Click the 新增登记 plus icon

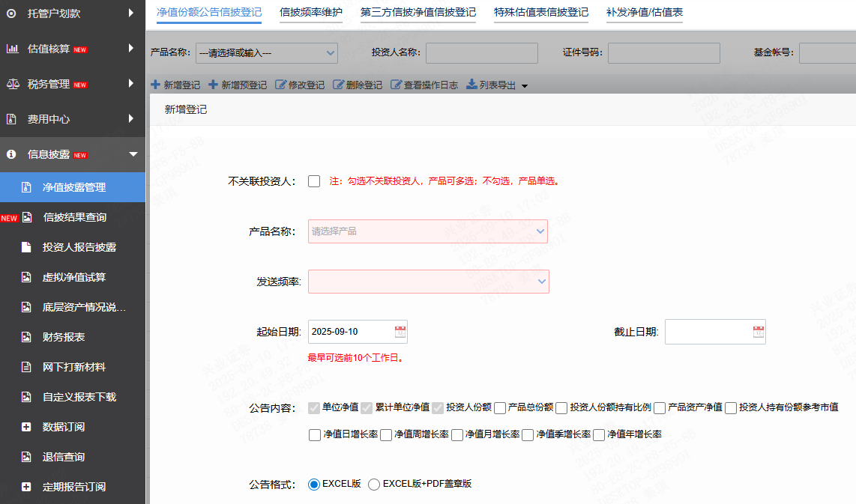coord(156,85)
